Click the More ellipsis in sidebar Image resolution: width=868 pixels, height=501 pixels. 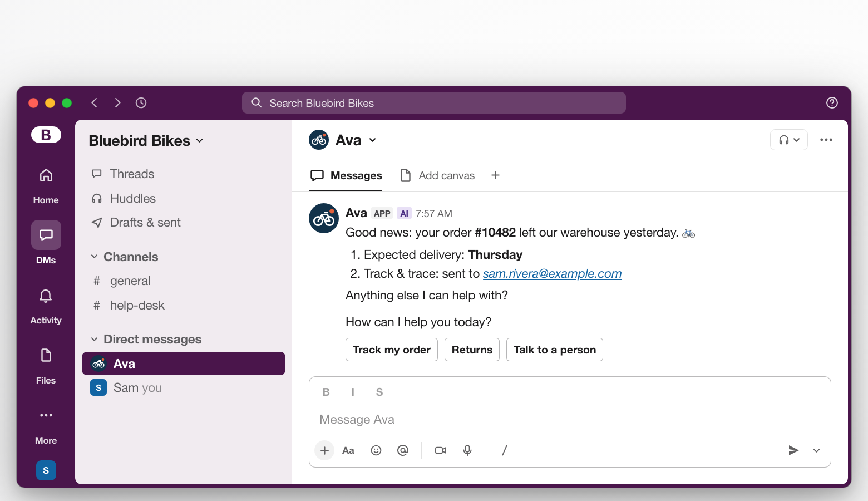[x=46, y=415]
